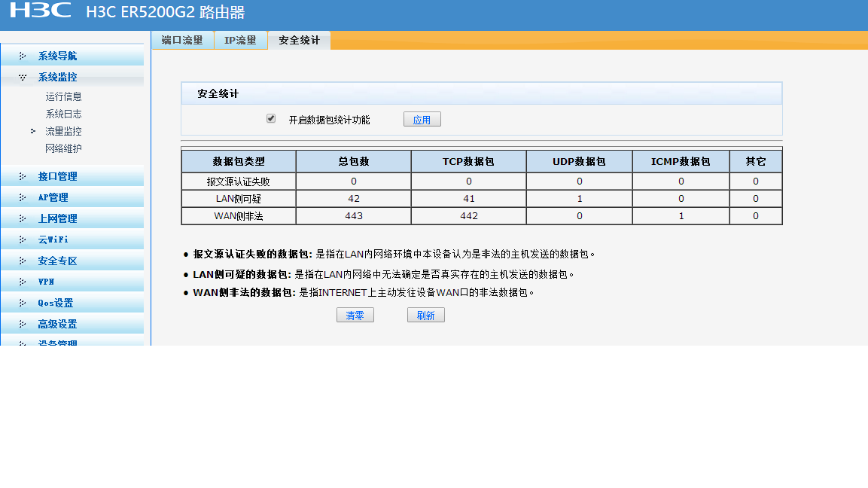Open the IP流量 tab
868x488 pixels.
point(240,40)
